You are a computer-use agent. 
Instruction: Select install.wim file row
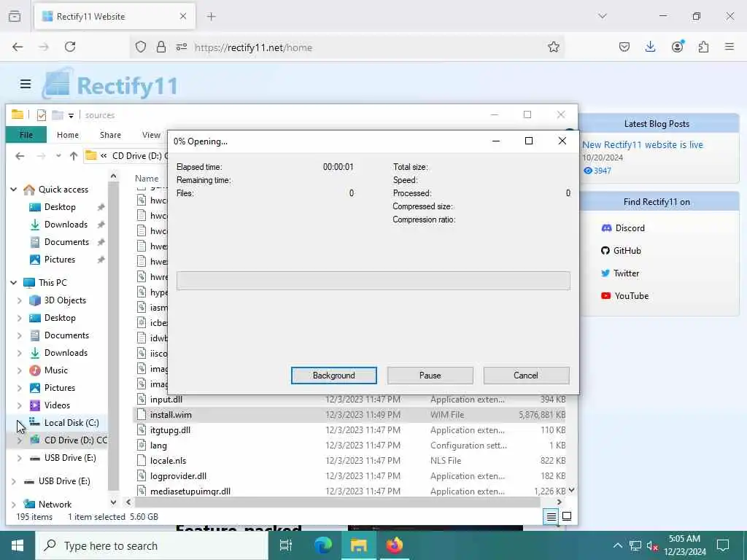[350, 415]
